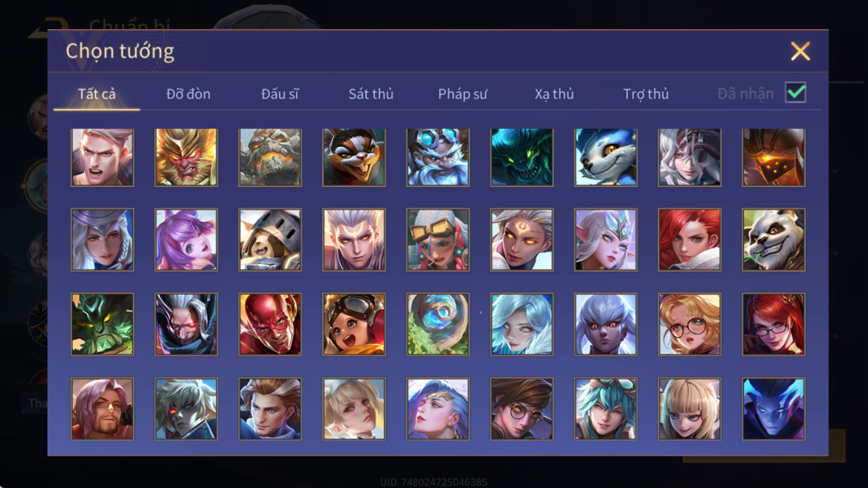This screenshot has width=868, height=488.
Task: Filter by the Đấu sĩ tab
Action: (x=279, y=94)
